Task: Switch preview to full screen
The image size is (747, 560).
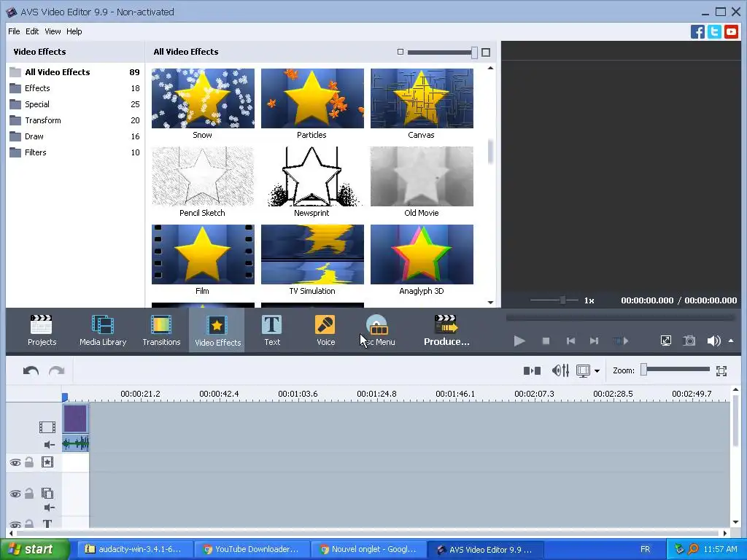Action: [665, 341]
